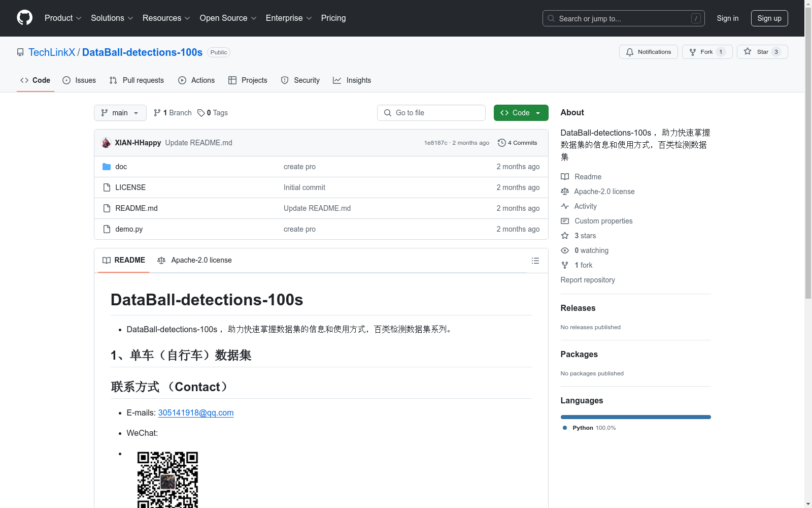Viewport: 812px width, 508px height.
Task: Expand the Enterprise menu
Action: [x=289, y=18]
